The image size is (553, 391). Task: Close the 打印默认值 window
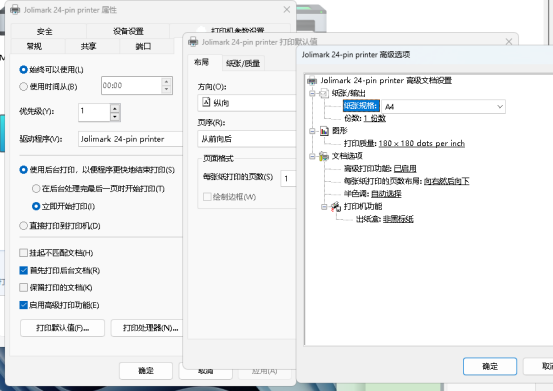[x=509, y=42]
